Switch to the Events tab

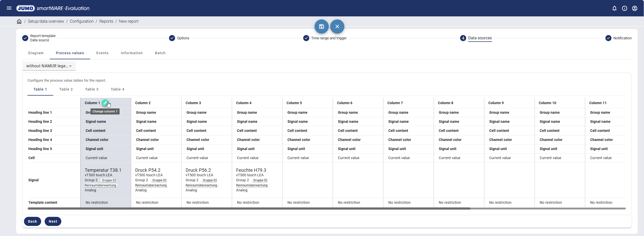click(x=102, y=53)
